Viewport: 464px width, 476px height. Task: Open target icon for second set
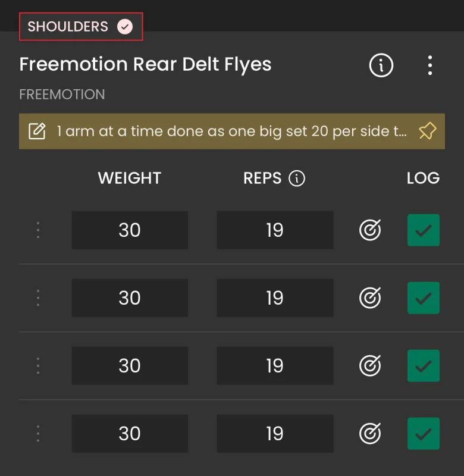pos(370,298)
